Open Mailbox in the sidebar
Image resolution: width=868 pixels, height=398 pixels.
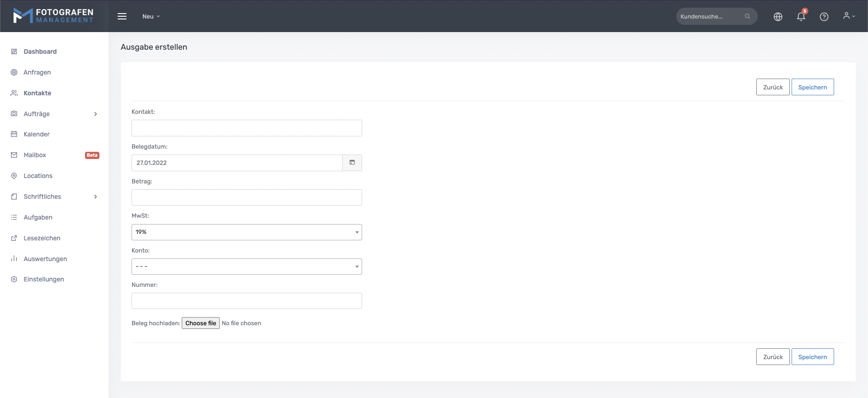[x=35, y=155]
